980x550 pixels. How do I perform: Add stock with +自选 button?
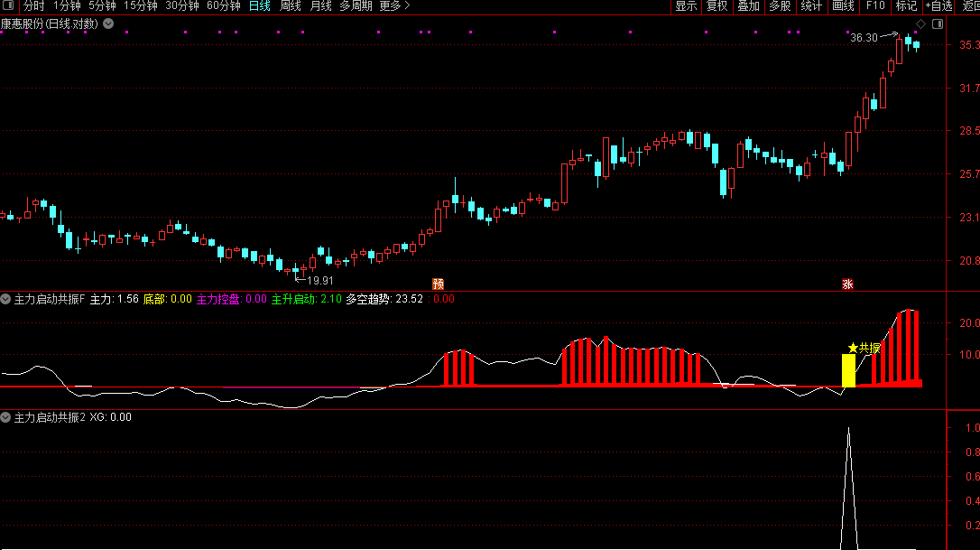click(938, 6)
